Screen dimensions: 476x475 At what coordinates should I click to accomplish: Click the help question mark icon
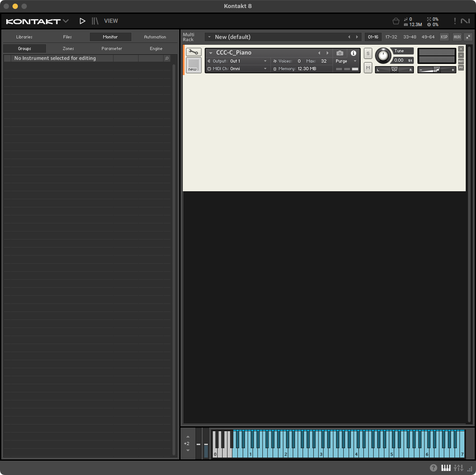433,468
